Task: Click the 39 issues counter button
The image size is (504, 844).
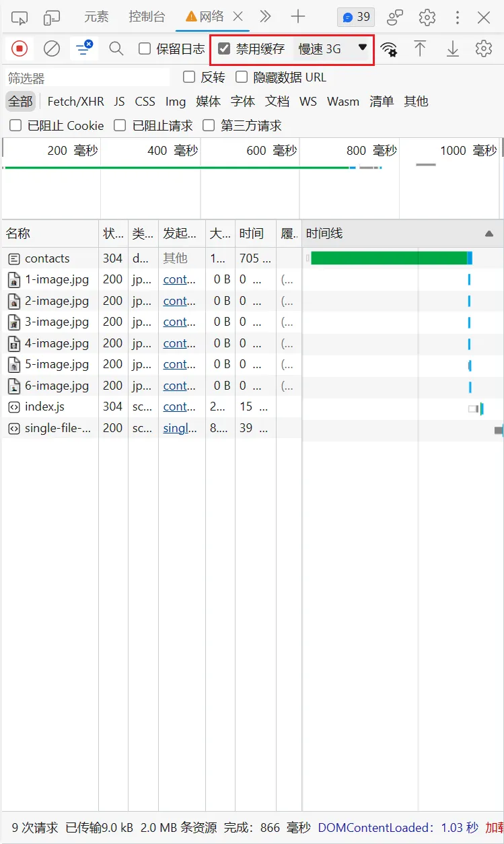Action: [356, 17]
